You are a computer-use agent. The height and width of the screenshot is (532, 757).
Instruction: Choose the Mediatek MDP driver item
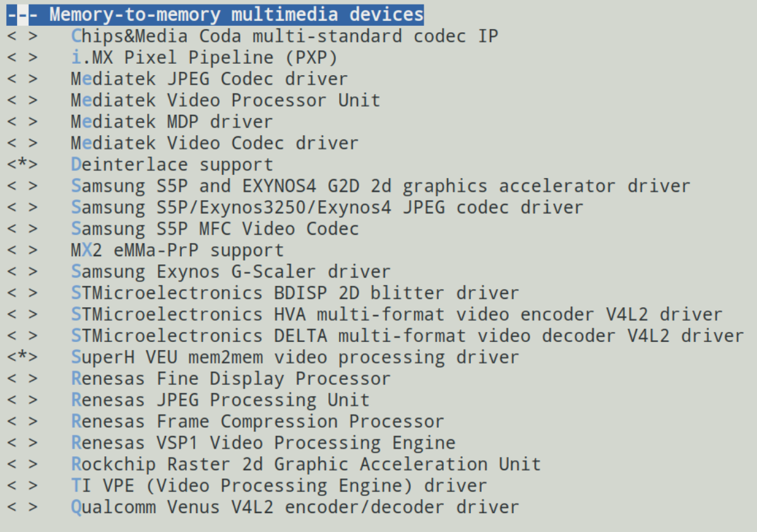[x=171, y=122]
